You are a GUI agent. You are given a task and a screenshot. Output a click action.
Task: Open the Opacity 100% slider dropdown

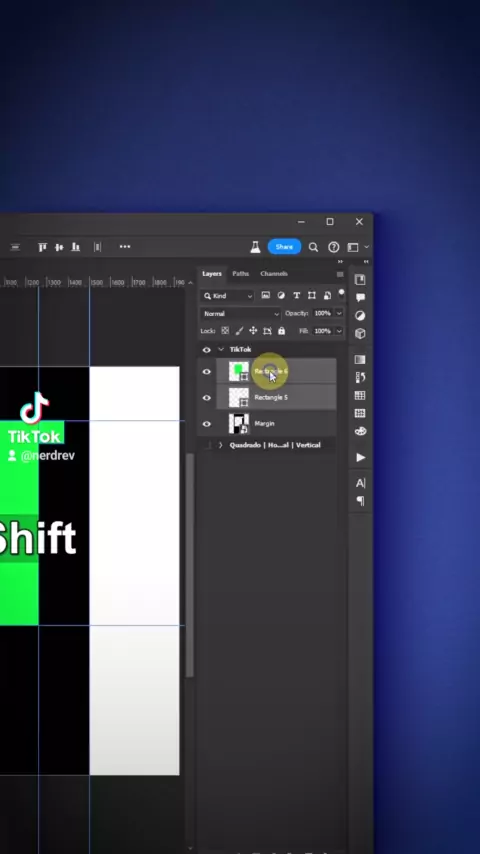pos(339,313)
